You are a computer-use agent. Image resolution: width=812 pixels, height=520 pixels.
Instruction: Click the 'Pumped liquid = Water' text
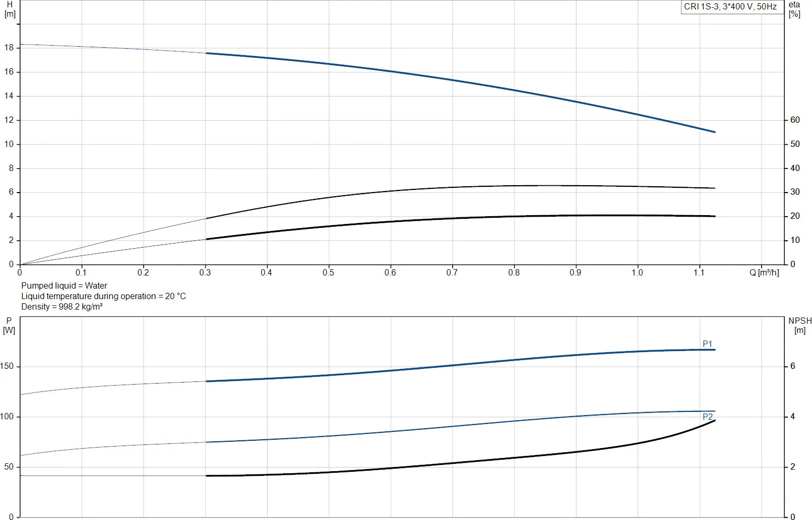coord(64,285)
